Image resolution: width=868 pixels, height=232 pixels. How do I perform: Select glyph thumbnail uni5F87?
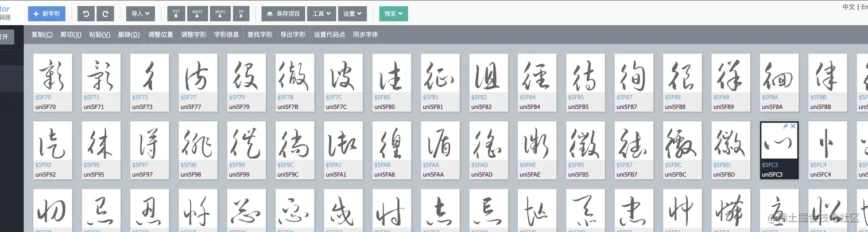click(x=634, y=82)
